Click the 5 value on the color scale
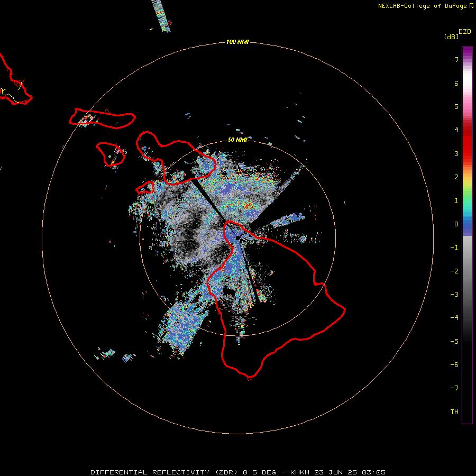 point(456,106)
